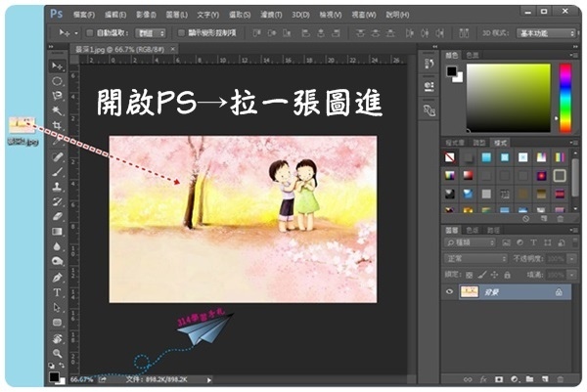The height and width of the screenshot is (392, 587).
Task: Pick a hue on the spectrum slider
Action: pos(565,98)
